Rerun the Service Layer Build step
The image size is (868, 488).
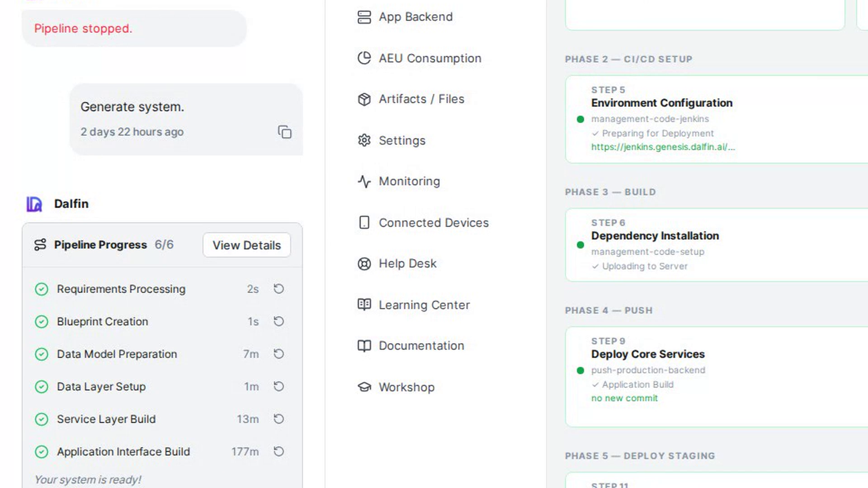pyautogui.click(x=279, y=419)
